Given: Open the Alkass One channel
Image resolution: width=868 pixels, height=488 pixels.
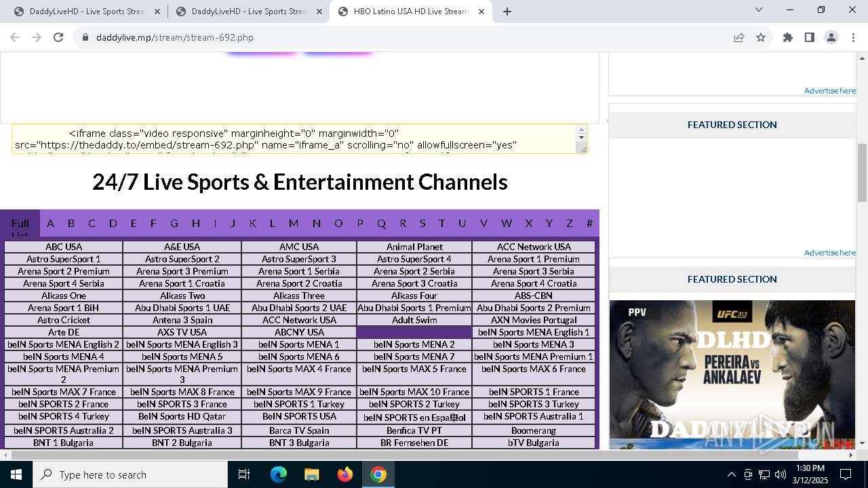Looking at the screenshot, I should click(x=64, y=296).
